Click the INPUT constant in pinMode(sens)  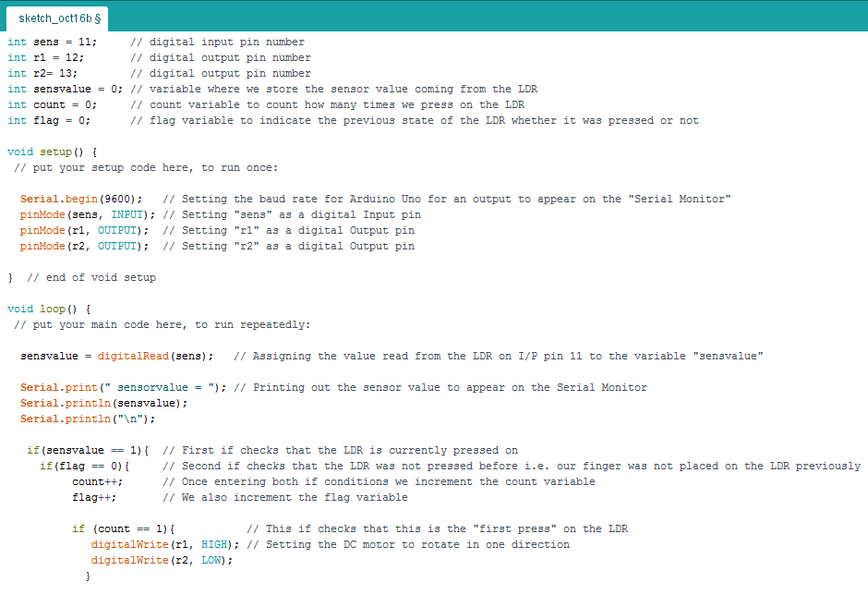127,214
